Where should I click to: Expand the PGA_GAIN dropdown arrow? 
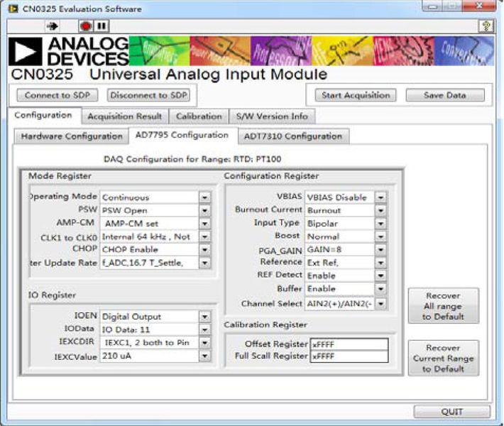click(380, 250)
